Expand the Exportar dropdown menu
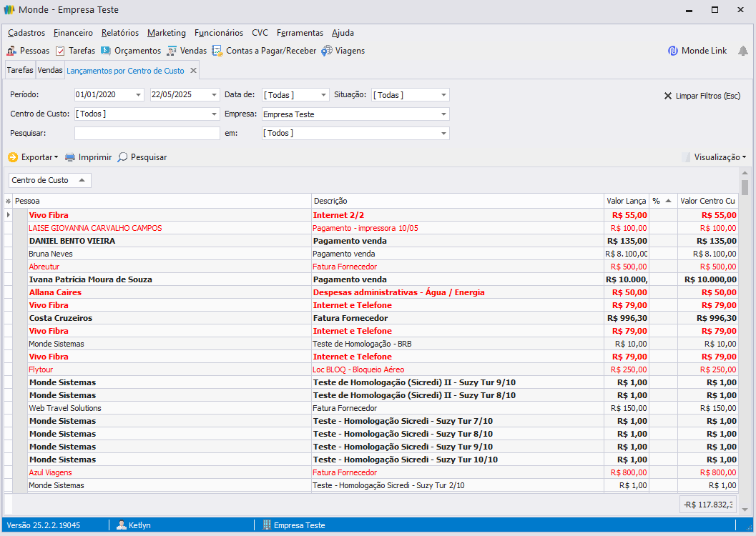The height and width of the screenshot is (536, 756). coord(33,157)
